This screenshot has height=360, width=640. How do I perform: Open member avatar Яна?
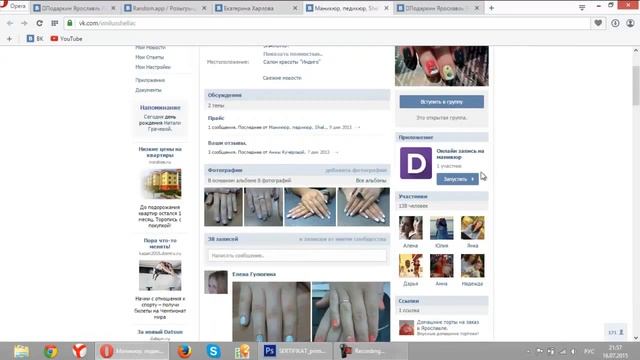[x=473, y=228]
